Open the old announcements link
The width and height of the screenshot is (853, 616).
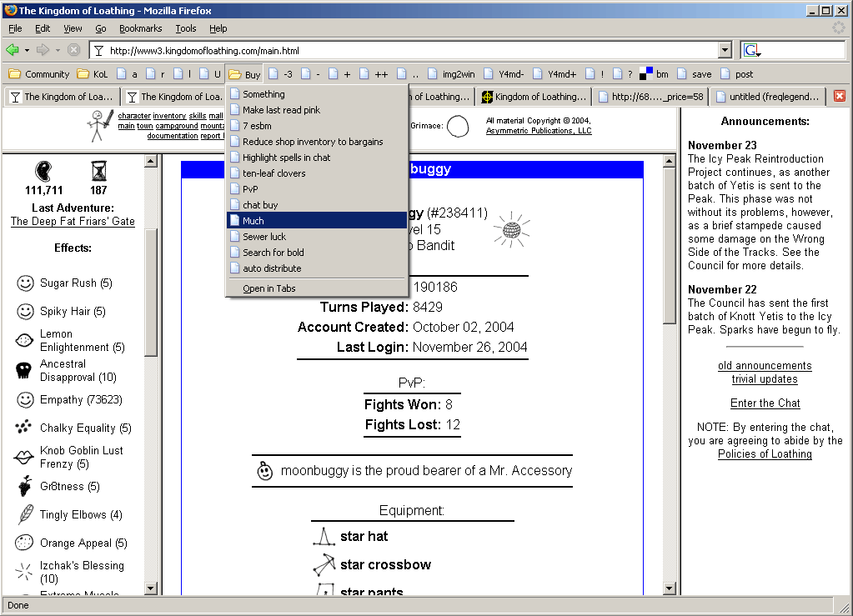765,365
